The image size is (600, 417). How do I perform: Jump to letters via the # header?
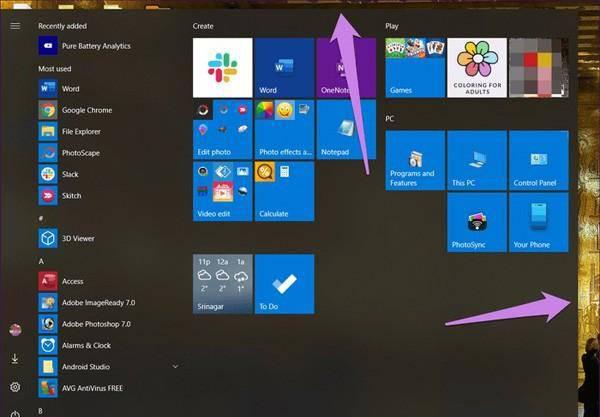(x=41, y=219)
